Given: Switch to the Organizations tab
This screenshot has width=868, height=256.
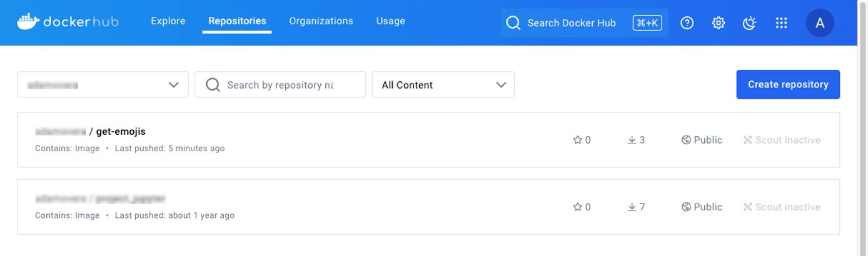Looking at the screenshot, I should click(321, 21).
